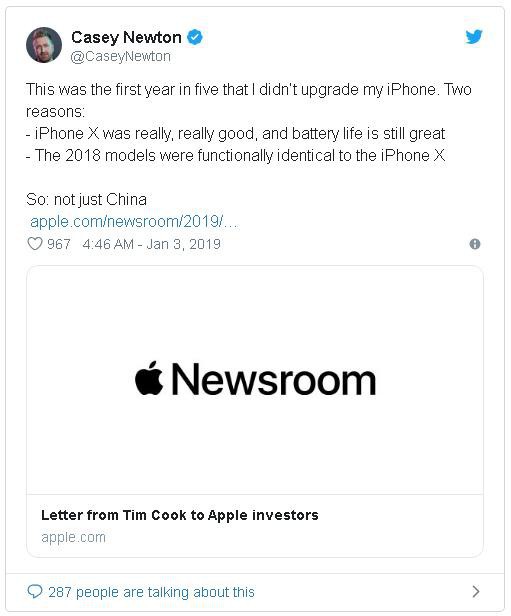Open the 4:46 AM - Jan 3, 2019 timestamp
Image resolution: width=511 pixels, height=616 pixels.
(152, 244)
